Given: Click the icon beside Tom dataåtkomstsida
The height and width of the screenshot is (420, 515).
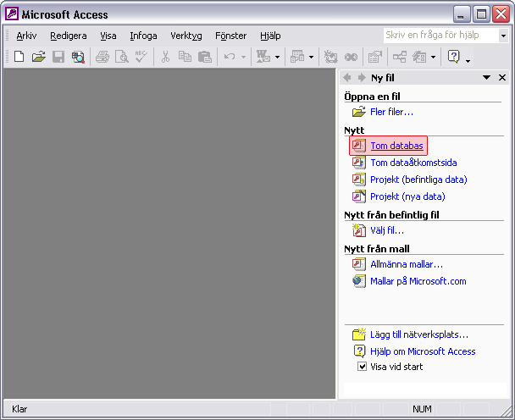Looking at the screenshot, I should [358, 163].
